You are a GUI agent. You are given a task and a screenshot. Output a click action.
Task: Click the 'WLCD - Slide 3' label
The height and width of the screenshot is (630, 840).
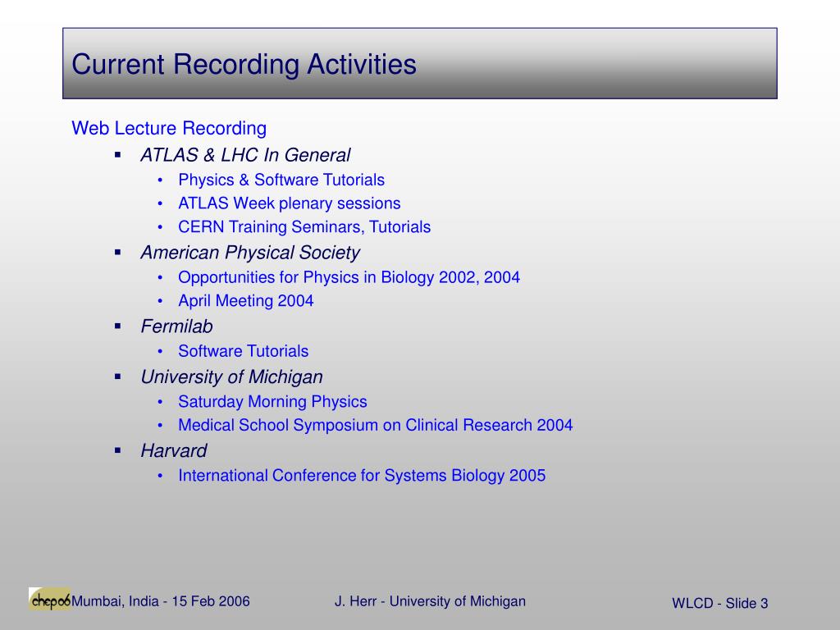coord(720,603)
